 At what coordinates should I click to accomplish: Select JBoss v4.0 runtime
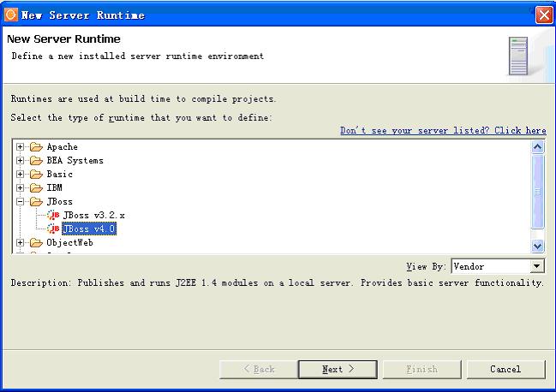point(89,229)
